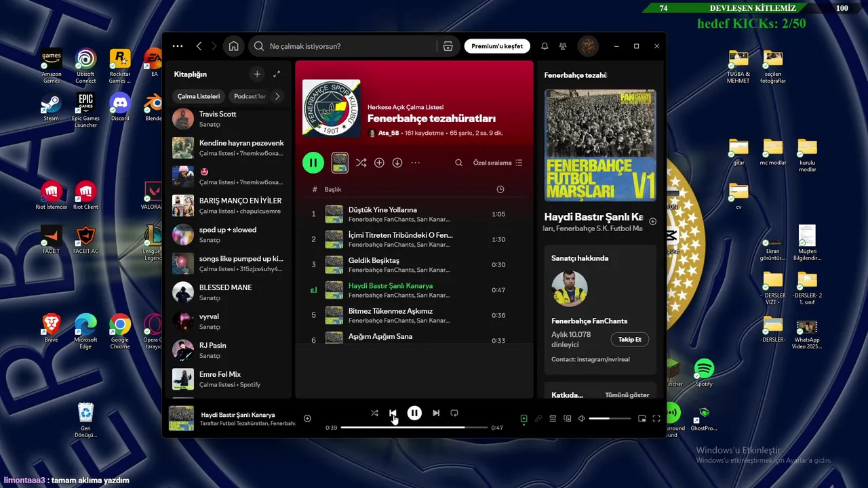Sort tracks by duration clock icon
Viewport: 868px width, 488px height.
pos(500,189)
